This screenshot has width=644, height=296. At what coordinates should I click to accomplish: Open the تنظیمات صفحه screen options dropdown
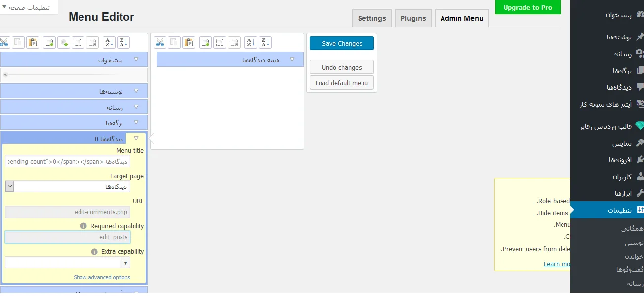[x=29, y=7]
